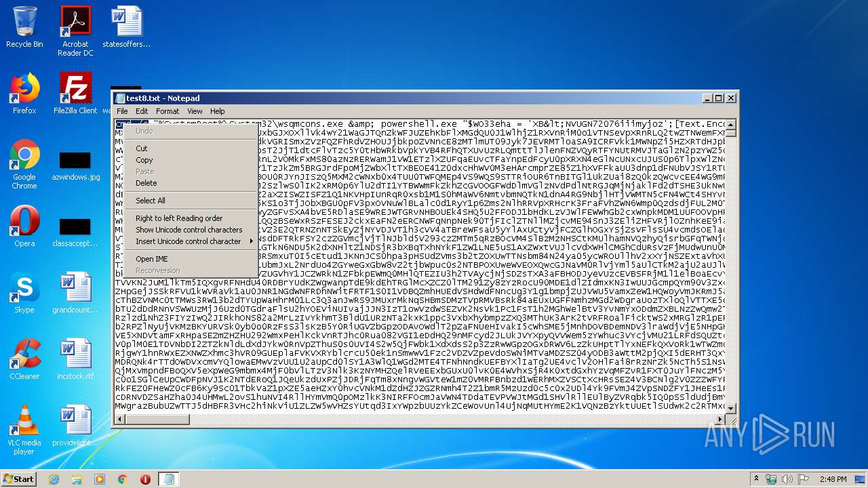Open Internet Explorer from the taskbar
The height and width of the screenshot is (488, 868).
(x=54, y=479)
